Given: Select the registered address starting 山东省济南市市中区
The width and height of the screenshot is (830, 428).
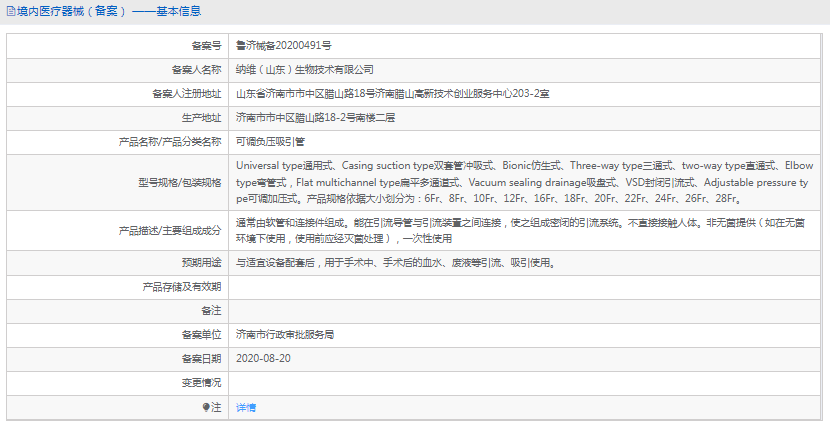Looking at the screenshot, I should coord(392,94).
